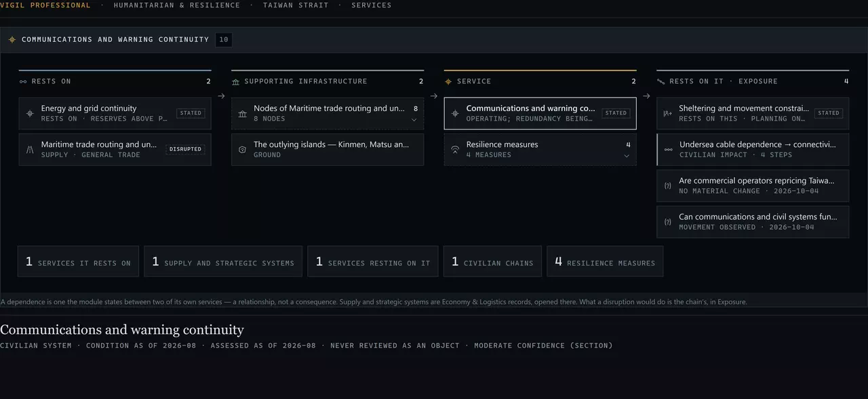Select the SERVICES breadcrumb item
Screen dimensions: 868x399
click(372, 5)
